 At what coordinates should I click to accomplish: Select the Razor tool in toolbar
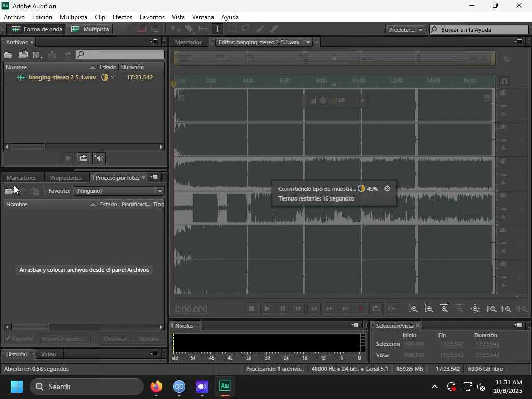tap(189, 29)
